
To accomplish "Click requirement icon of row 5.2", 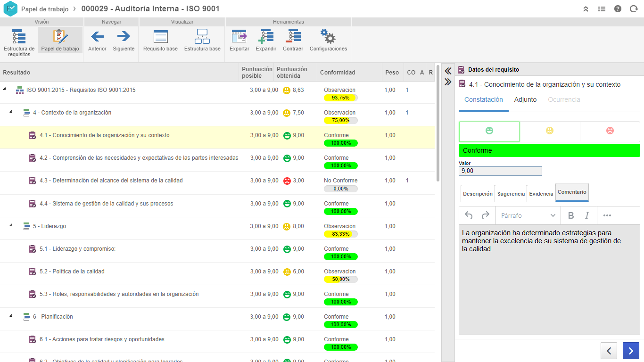I will (33, 271).
